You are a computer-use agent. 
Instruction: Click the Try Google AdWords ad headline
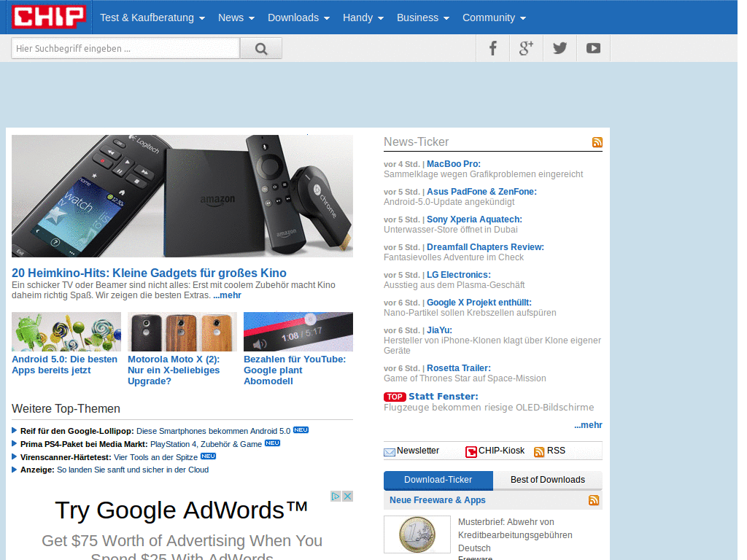(x=182, y=510)
